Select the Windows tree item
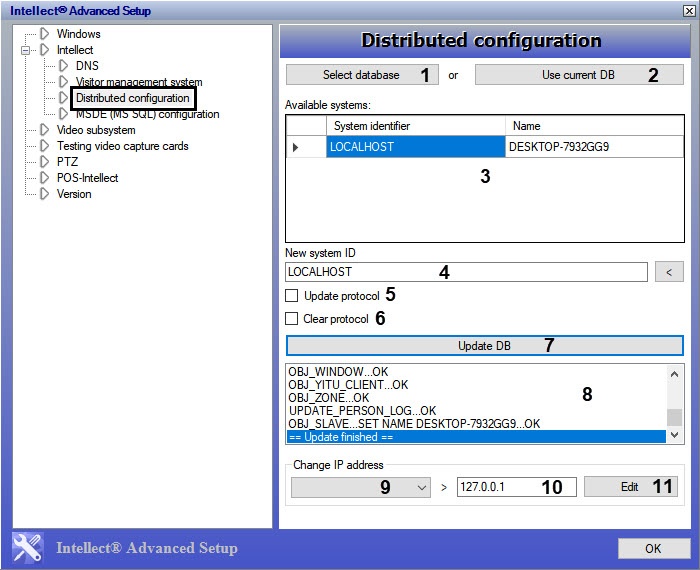 (78, 34)
